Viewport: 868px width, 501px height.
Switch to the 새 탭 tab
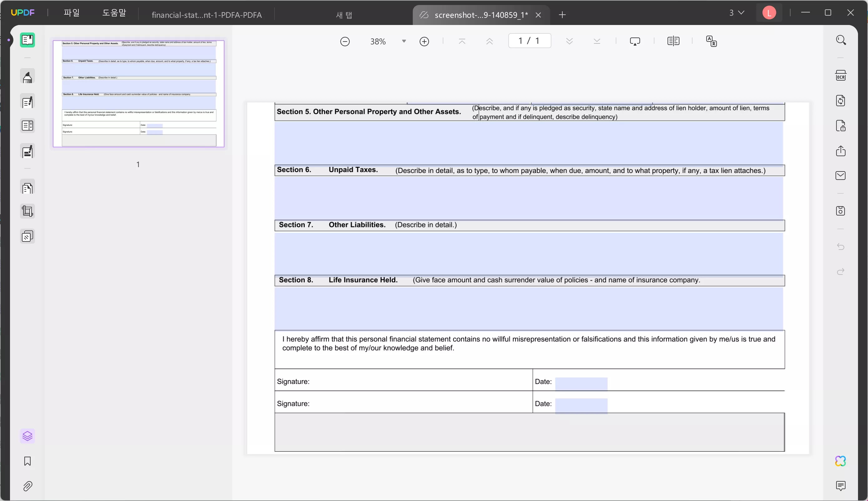tap(344, 15)
